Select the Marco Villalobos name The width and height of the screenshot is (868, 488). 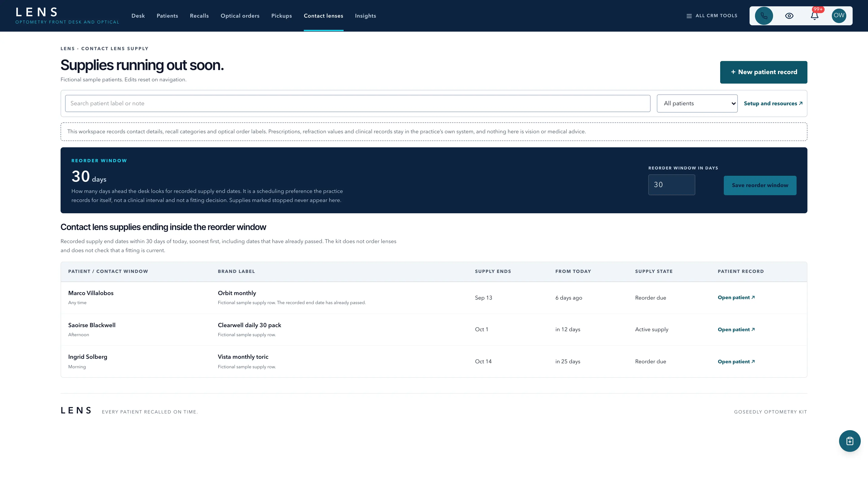[91, 293]
